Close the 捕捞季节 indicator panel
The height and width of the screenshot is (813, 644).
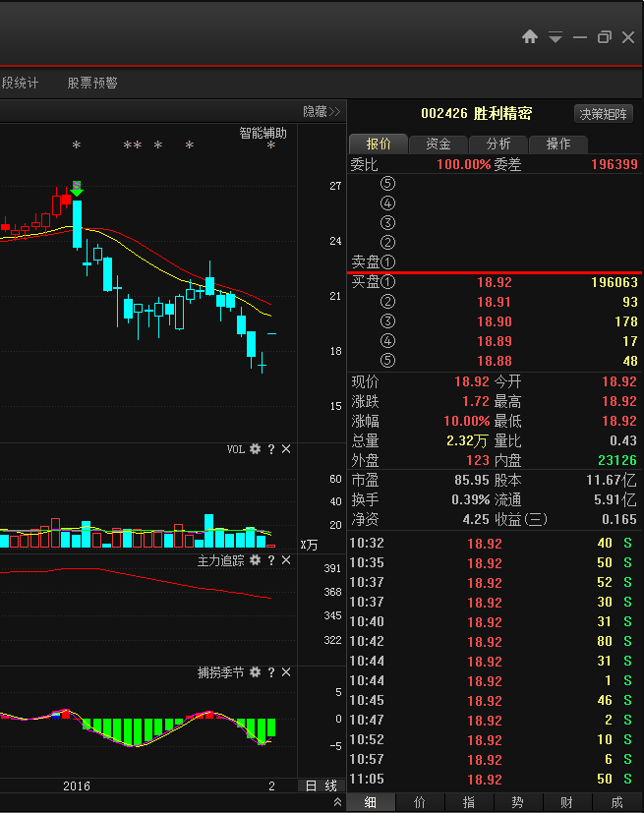pyautogui.click(x=286, y=672)
